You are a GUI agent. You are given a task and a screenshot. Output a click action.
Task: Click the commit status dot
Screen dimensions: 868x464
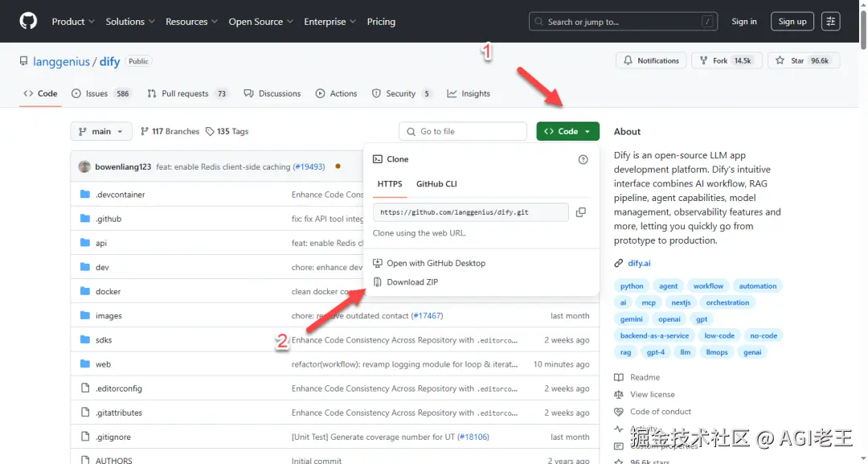coord(338,166)
